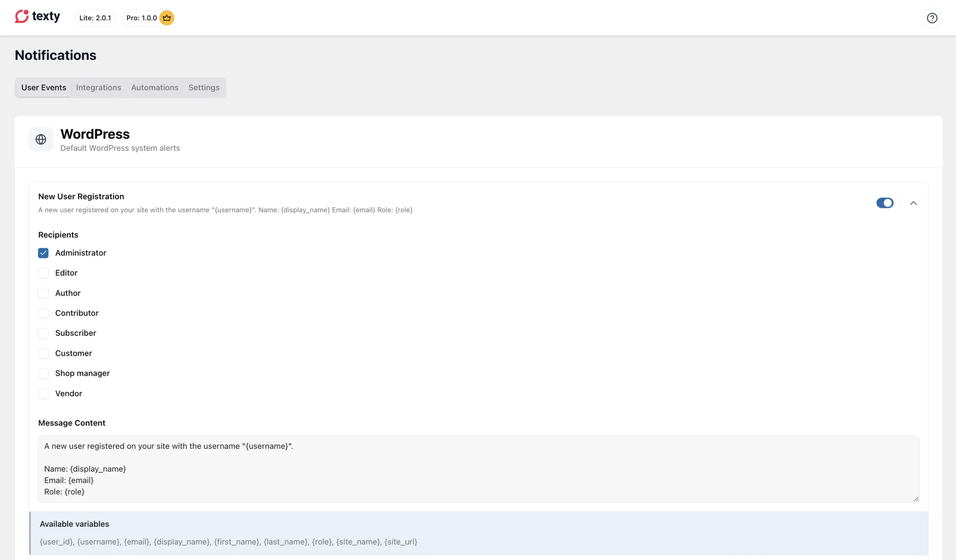Click inside the Message Content textarea
The height and width of the screenshot is (560, 956).
pyautogui.click(x=478, y=469)
